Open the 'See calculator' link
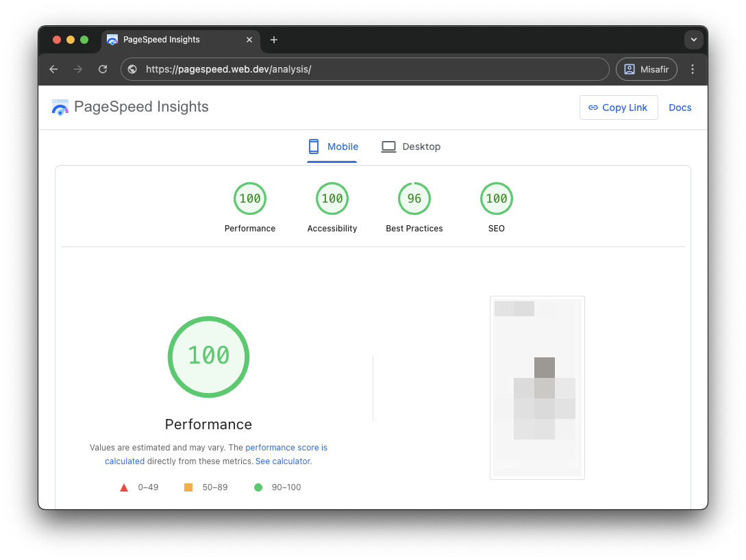 click(x=284, y=461)
